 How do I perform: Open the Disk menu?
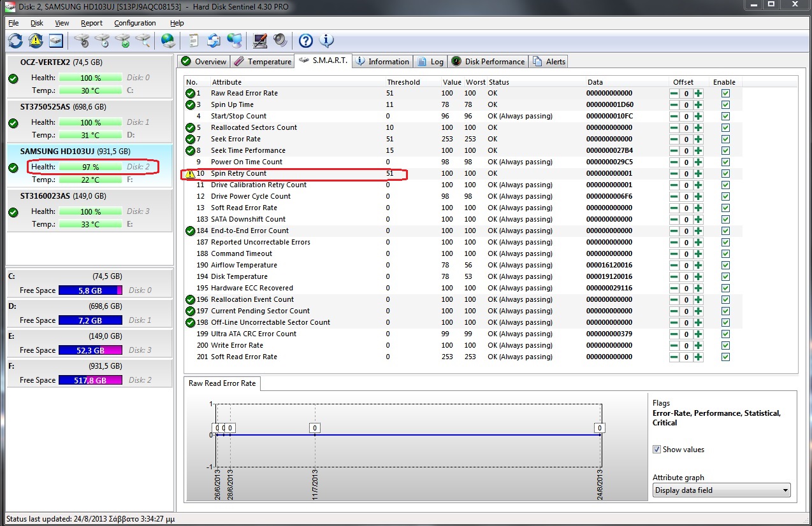(x=37, y=23)
